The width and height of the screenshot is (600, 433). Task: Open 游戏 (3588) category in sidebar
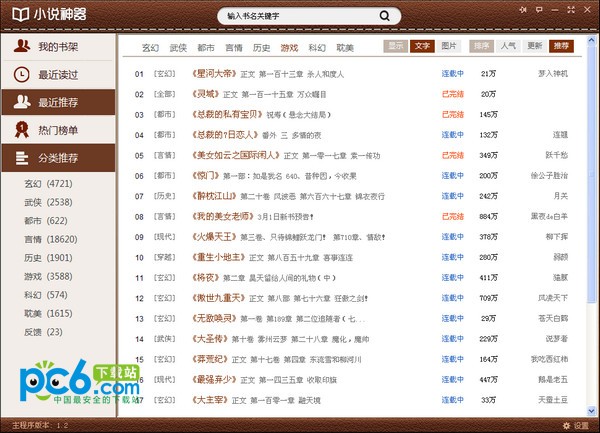(x=48, y=276)
